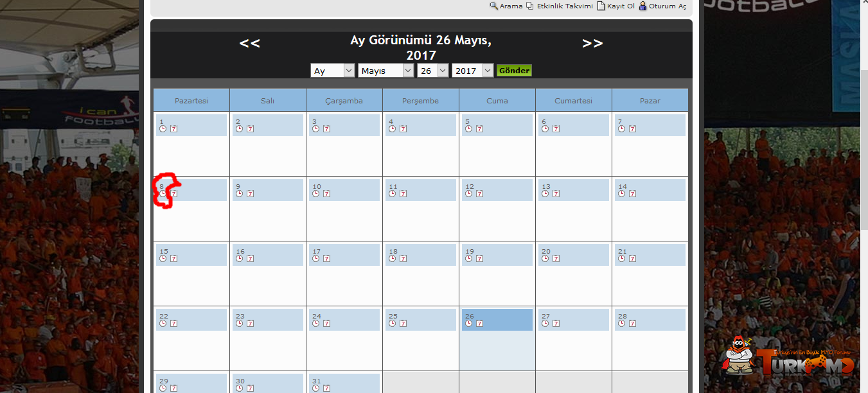Click the week calendar icon under day 4

pos(403,128)
